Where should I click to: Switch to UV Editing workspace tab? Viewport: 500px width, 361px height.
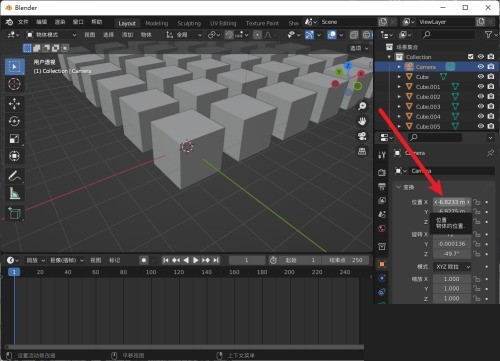click(x=223, y=23)
